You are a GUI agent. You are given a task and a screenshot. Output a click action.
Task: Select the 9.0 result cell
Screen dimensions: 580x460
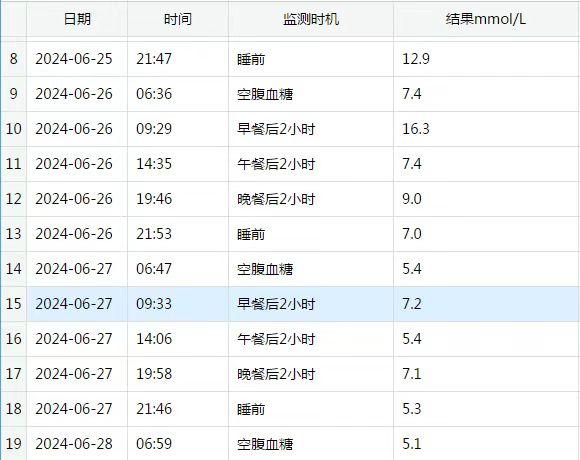486,199
